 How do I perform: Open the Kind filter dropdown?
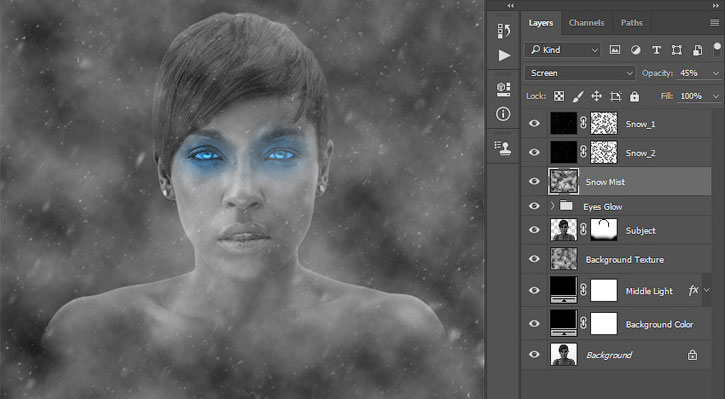pyautogui.click(x=562, y=50)
